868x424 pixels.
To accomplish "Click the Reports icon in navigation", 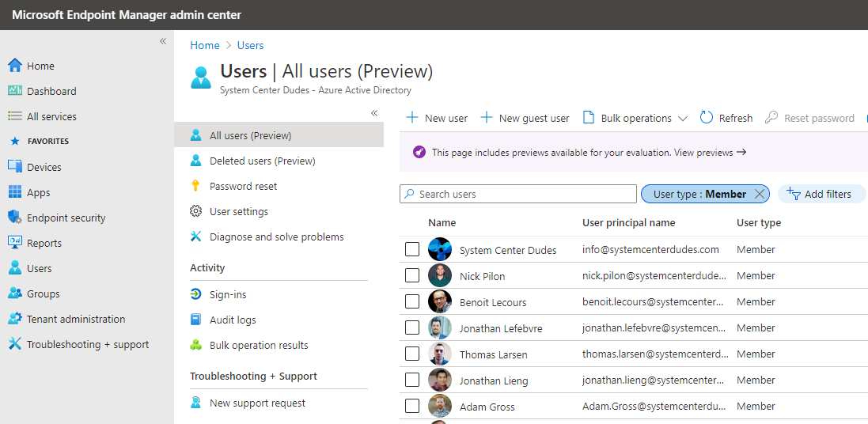I will tap(15, 243).
